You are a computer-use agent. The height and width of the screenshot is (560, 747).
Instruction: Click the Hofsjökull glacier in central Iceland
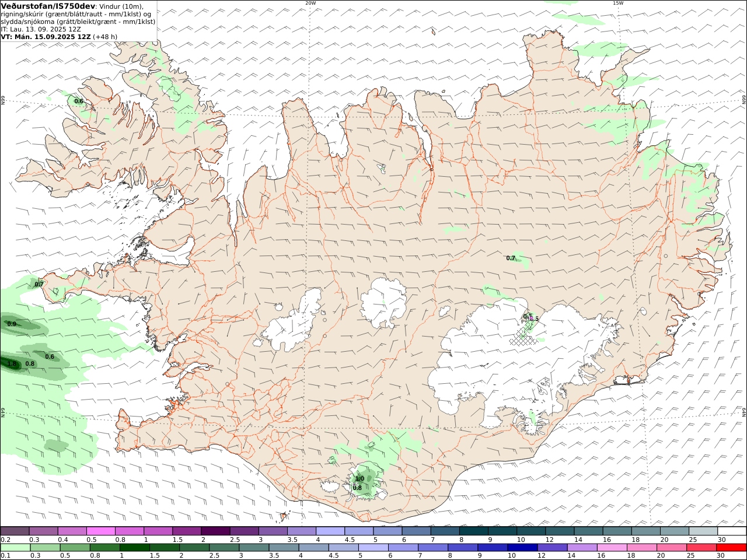383,303
